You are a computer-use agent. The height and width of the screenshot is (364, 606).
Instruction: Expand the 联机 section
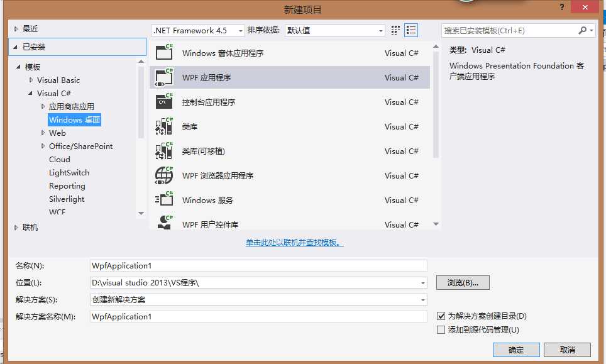(16, 228)
